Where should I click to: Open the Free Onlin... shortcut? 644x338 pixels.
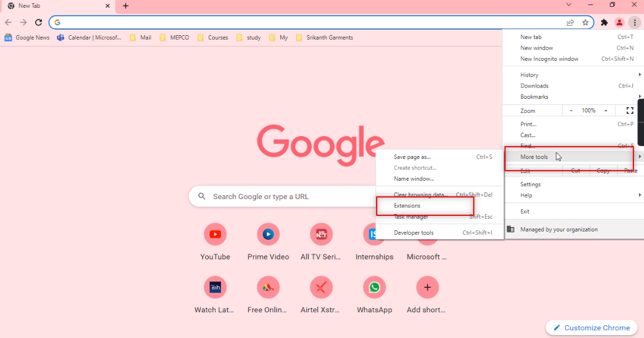tap(268, 294)
